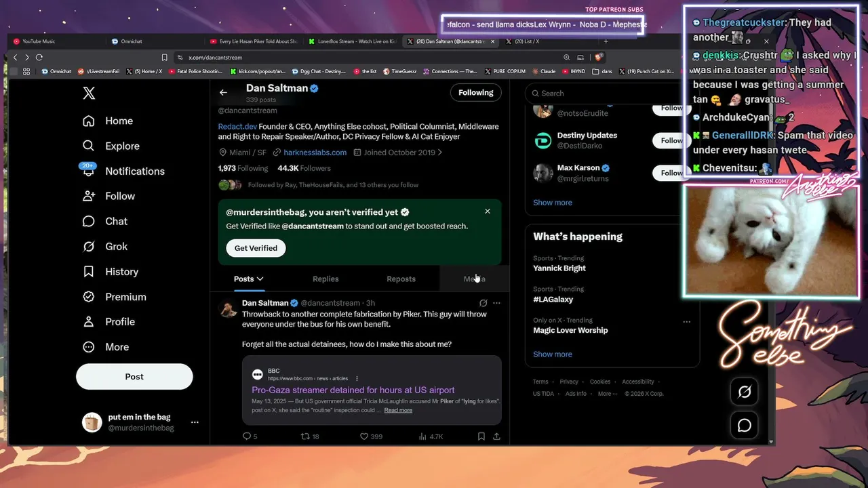This screenshot has height=488, width=868.
Task: Open account menu for @murdersinthebag
Action: click(195, 422)
